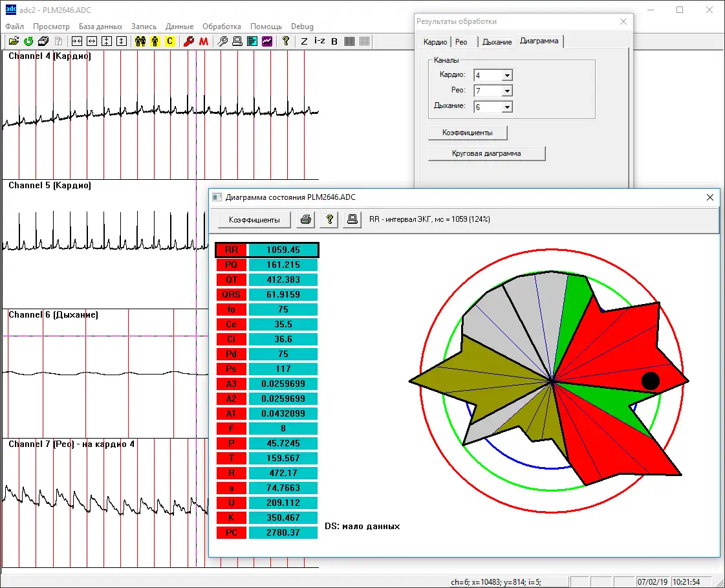Open the Обработка menu

[221, 27]
